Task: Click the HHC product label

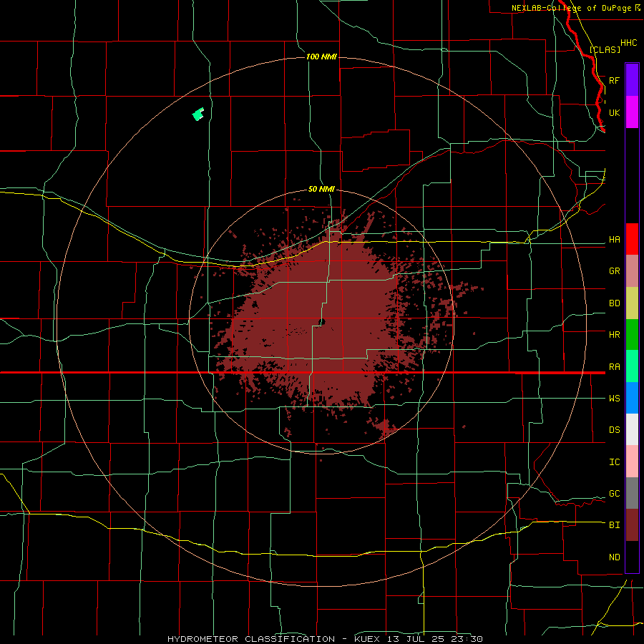Action: coord(628,43)
